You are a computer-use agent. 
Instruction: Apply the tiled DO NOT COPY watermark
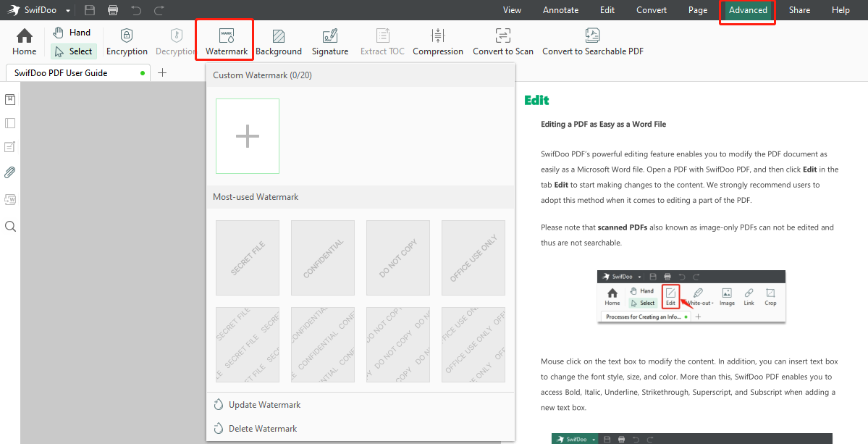pyautogui.click(x=398, y=345)
